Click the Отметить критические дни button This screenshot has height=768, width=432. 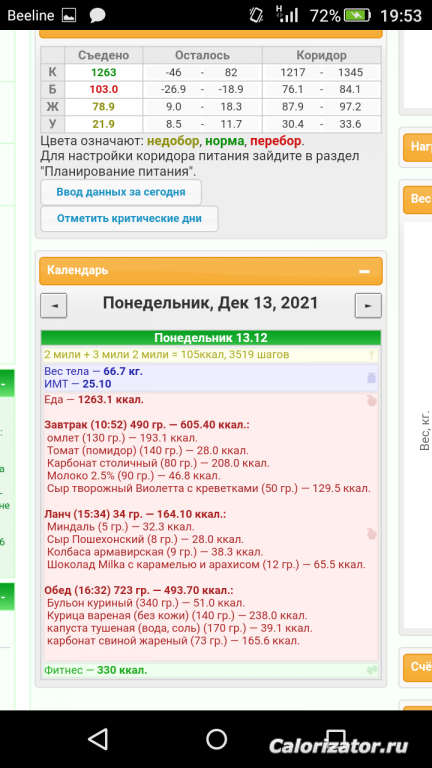click(x=129, y=218)
